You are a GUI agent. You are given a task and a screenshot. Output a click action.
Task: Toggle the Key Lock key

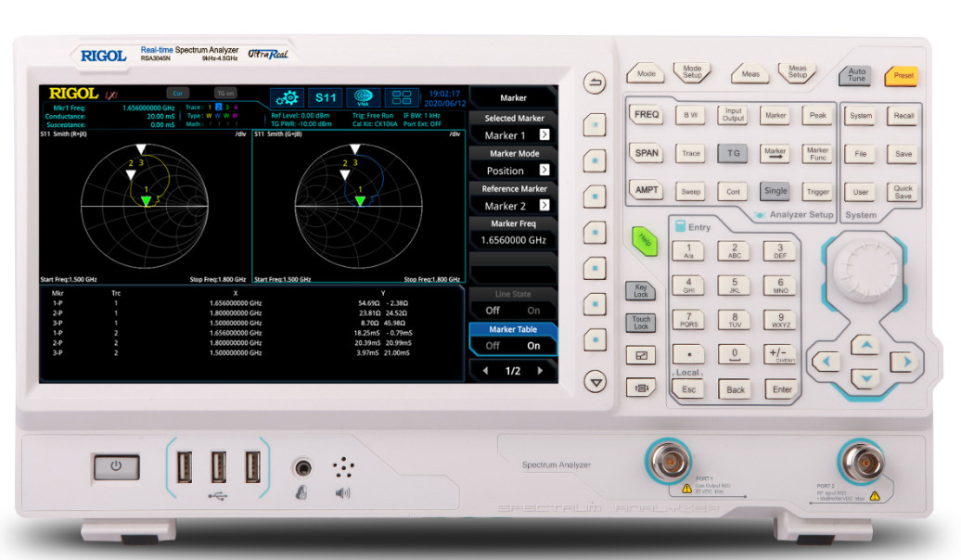(640, 290)
